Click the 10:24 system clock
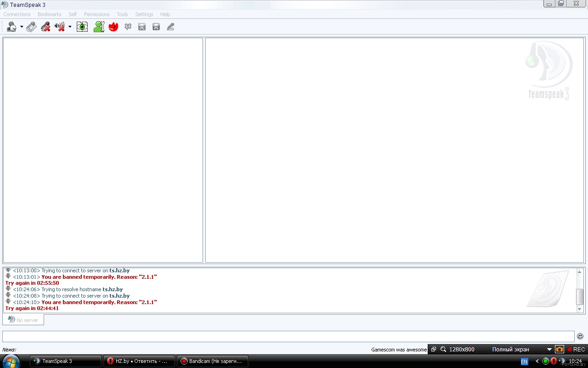The width and height of the screenshot is (588, 368). (x=575, y=361)
